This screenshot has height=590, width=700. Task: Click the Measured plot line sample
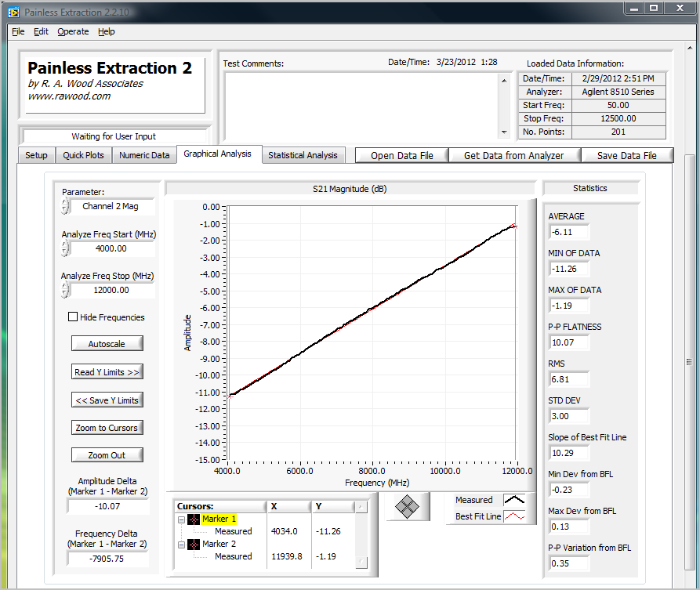[x=514, y=500]
